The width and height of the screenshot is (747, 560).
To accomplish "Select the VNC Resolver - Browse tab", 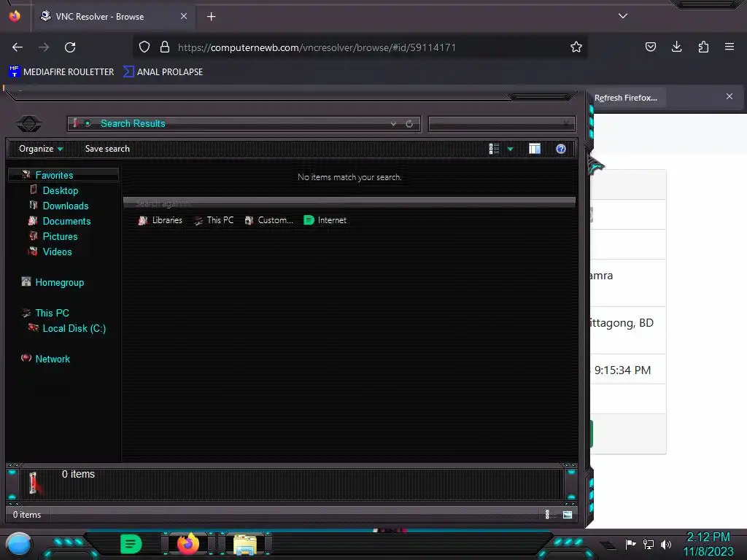I will 115,17.
